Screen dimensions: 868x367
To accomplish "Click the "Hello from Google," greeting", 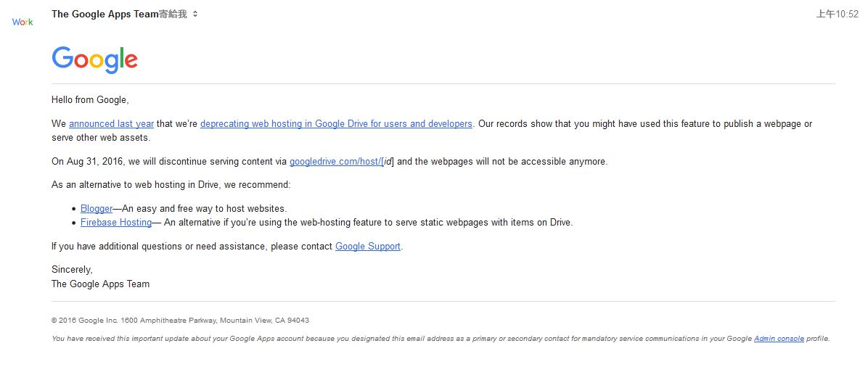I will coord(90,100).
